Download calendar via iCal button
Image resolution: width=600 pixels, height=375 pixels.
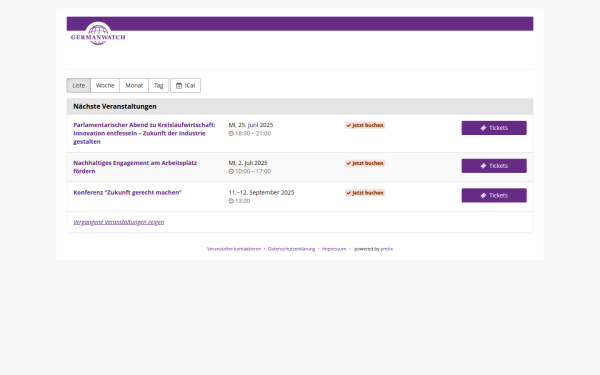click(x=186, y=85)
